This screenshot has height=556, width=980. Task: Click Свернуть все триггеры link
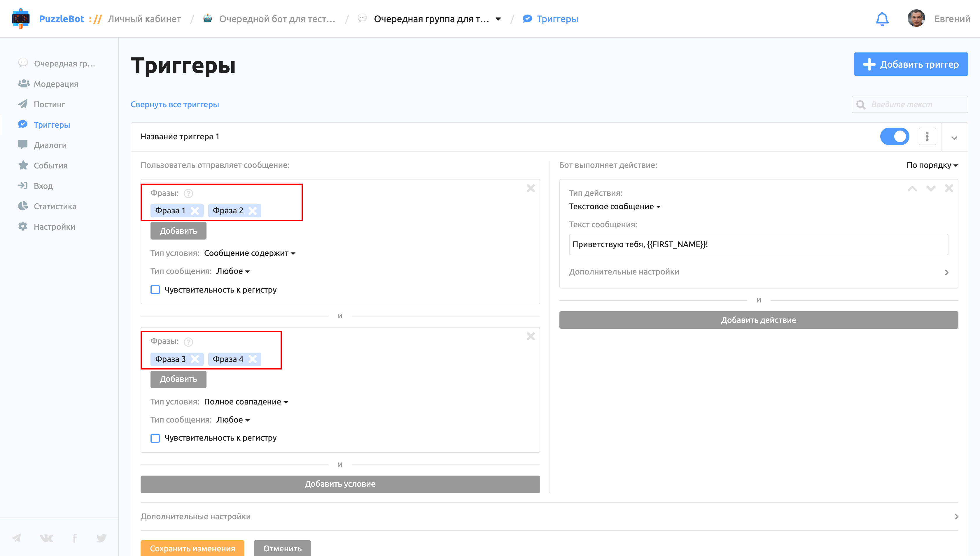[175, 104]
